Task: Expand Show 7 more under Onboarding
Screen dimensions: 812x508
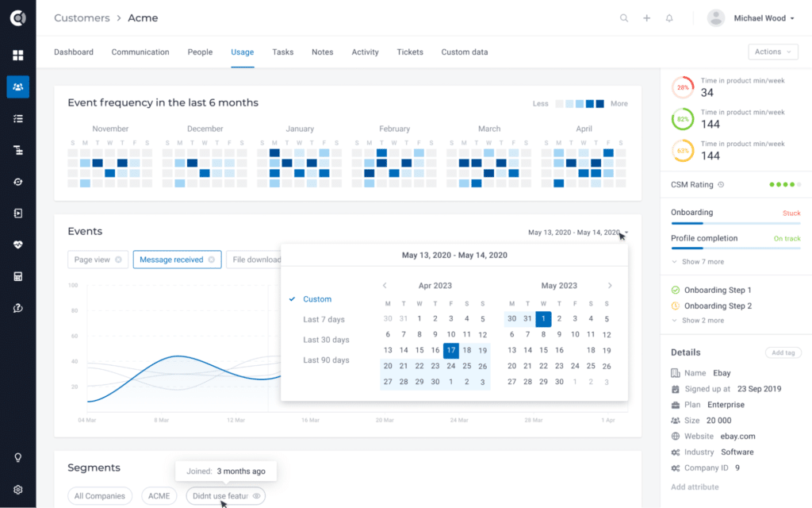Action: pos(697,262)
